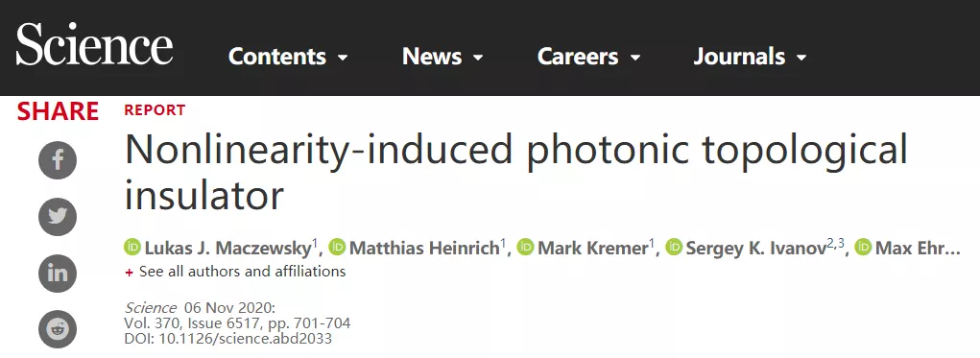Open author Lukas J. Maczewsky link
Viewport: 980px width, 358px height.
(x=228, y=249)
